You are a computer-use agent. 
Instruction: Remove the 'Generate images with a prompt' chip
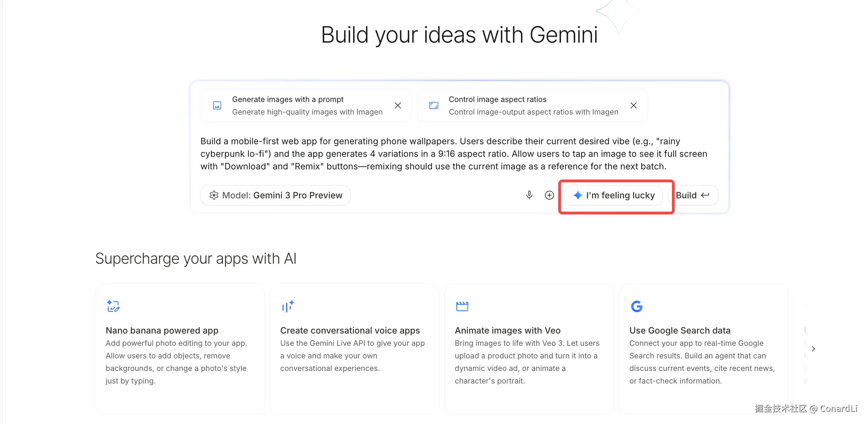[398, 105]
